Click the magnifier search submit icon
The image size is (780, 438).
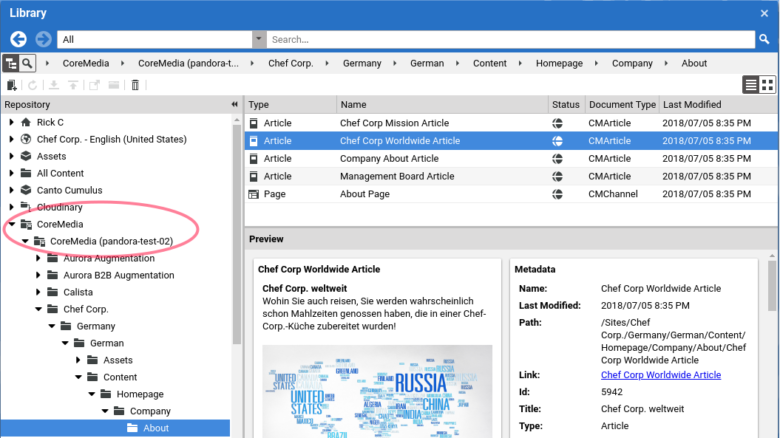click(x=764, y=39)
